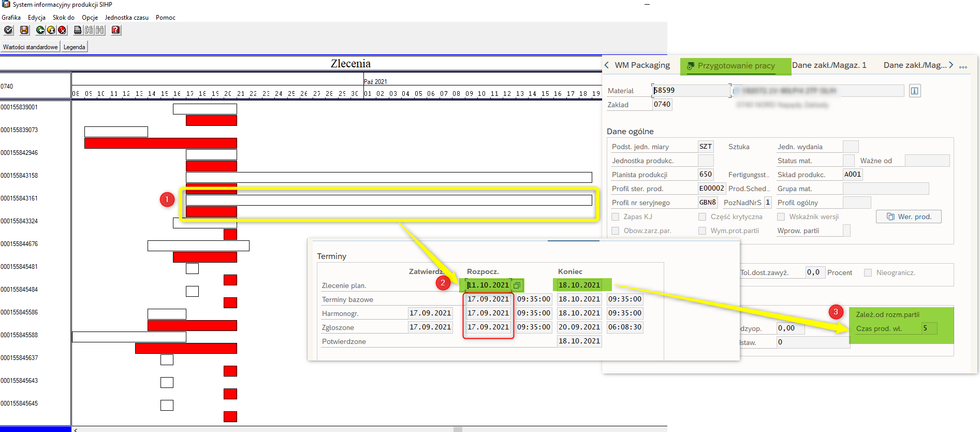This screenshot has height=432, width=980.
Task: Check the Nieogranicz. checkbox
Action: click(868, 273)
